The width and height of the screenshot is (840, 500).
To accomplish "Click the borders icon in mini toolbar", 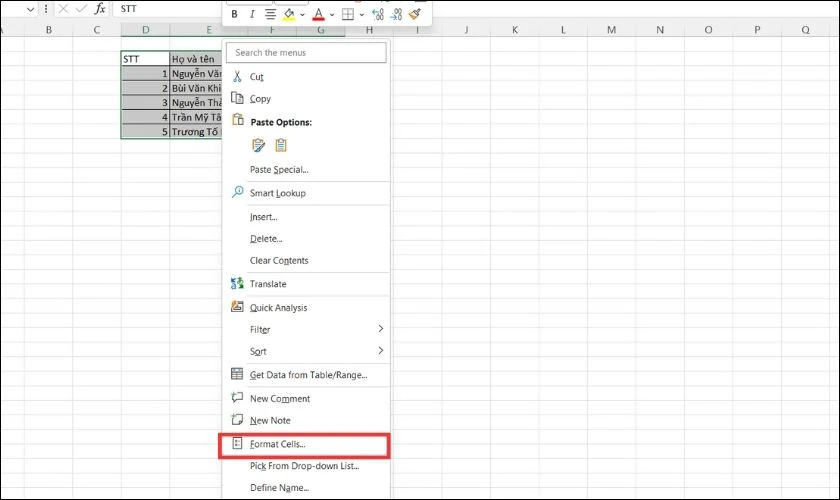I will 348,14.
